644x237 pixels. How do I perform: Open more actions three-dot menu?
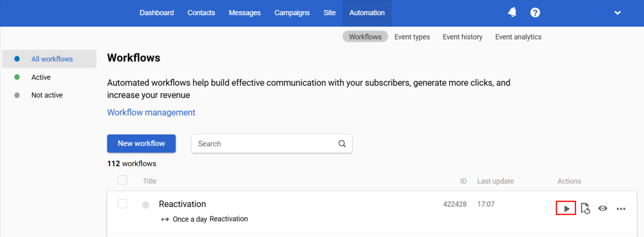tap(621, 209)
